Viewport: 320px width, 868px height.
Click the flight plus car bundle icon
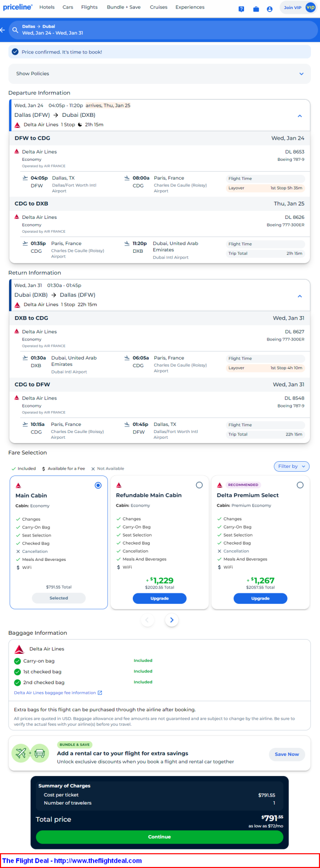(x=30, y=753)
